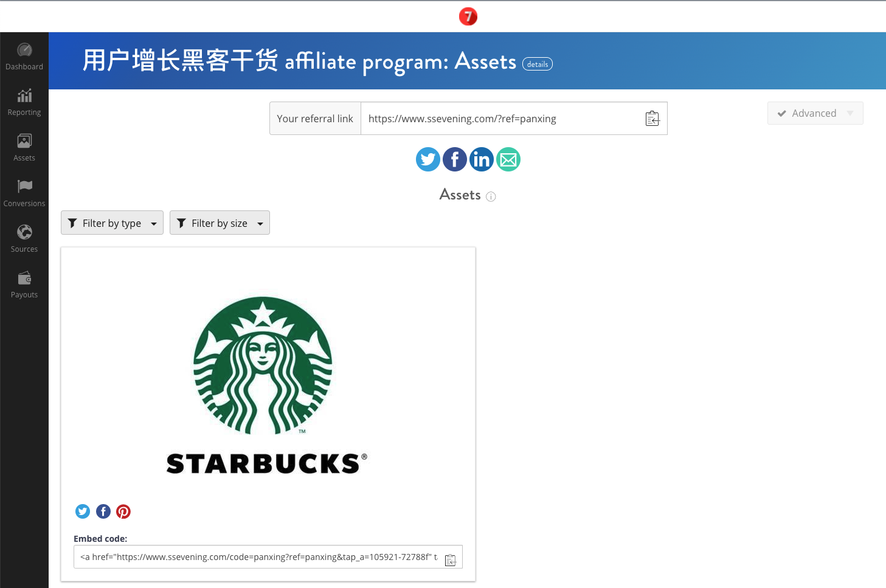Click the affiliate program page title
Screen dimensions: 886x588
tap(299, 61)
